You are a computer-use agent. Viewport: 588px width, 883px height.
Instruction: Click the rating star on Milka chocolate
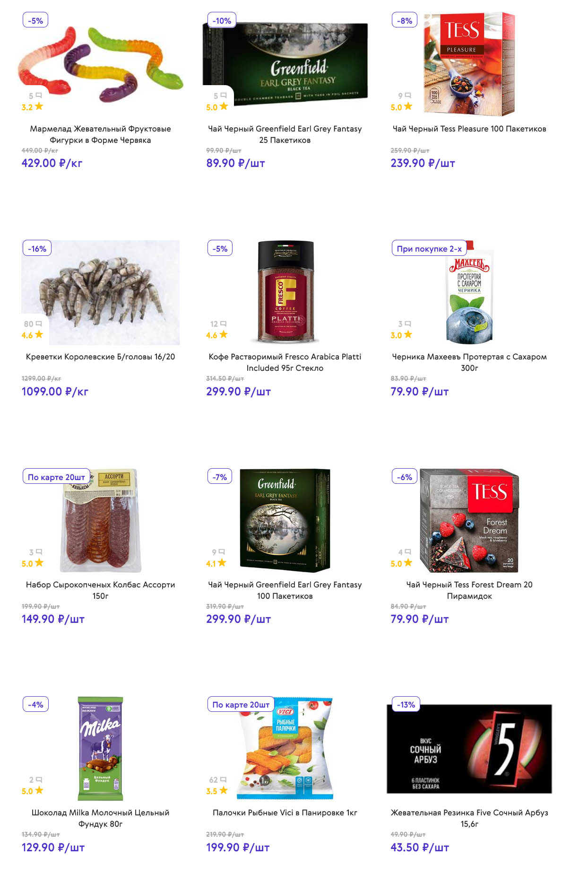point(39,790)
